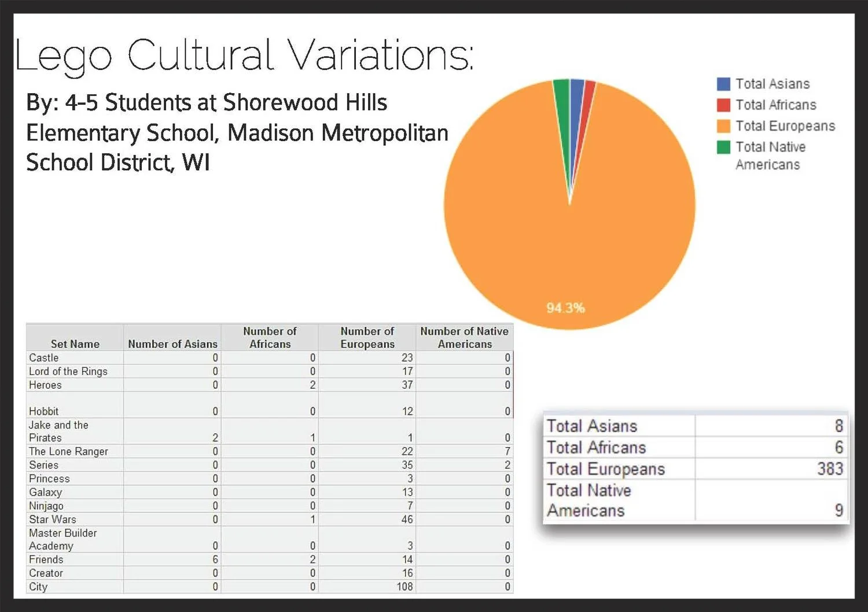
Task: Click the 'Set Name' column header
Action: tap(75, 344)
